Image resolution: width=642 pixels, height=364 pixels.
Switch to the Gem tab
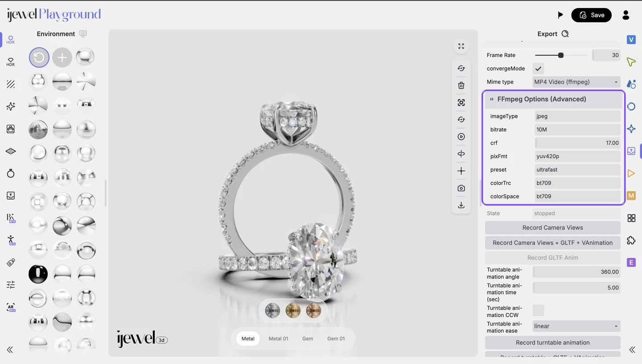tap(308, 339)
